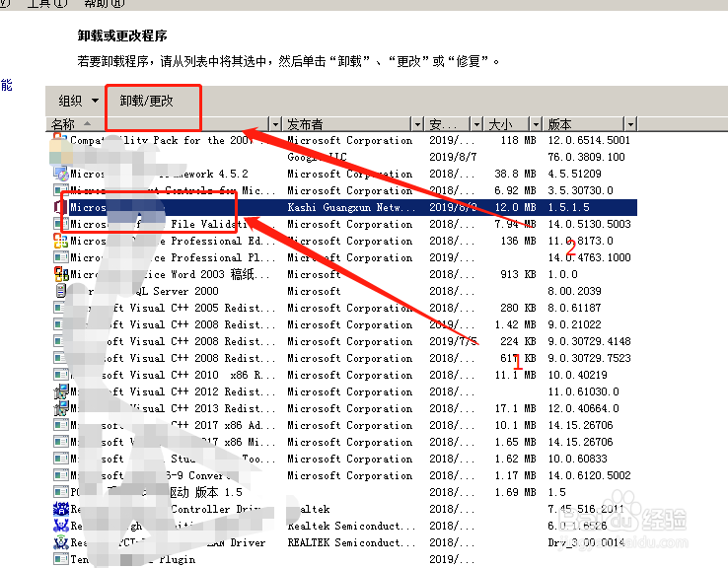Click the 8.00.2039 version cell
The height and width of the screenshot is (568, 728).
574,291
